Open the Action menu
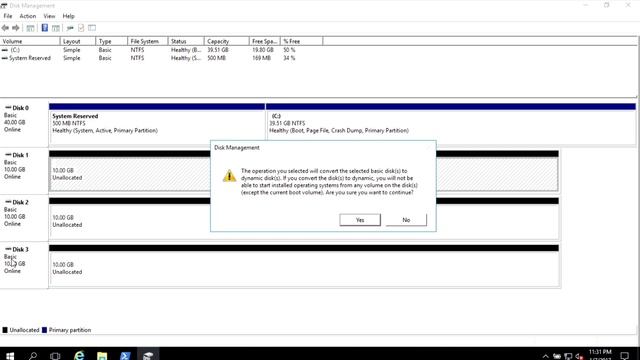640x360 pixels. [28, 16]
